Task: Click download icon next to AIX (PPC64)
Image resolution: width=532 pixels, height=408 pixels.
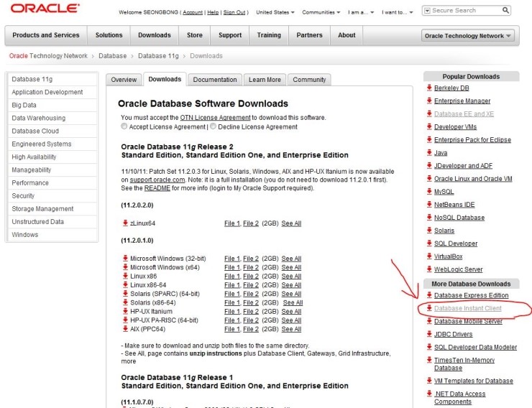Action: pyautogui.click(x=125, y=329)
